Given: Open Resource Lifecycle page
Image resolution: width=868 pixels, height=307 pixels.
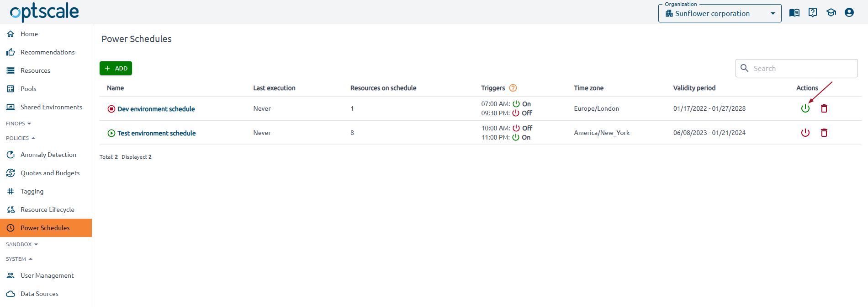Looking at the screenshot, I should (46, 210).
